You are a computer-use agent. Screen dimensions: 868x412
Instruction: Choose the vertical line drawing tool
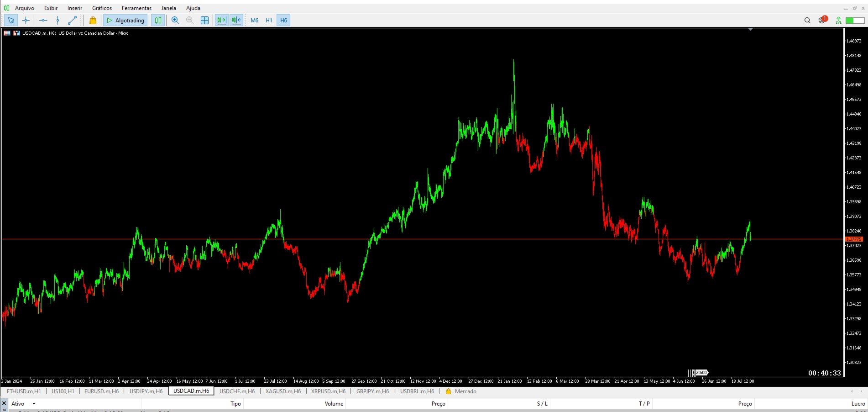pyautogui.click(x=58, y=20)
